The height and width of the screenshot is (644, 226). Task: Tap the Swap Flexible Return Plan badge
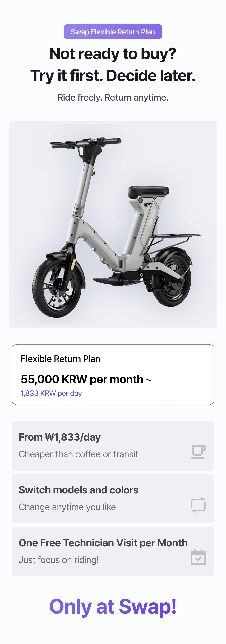(x=113, y=32)
